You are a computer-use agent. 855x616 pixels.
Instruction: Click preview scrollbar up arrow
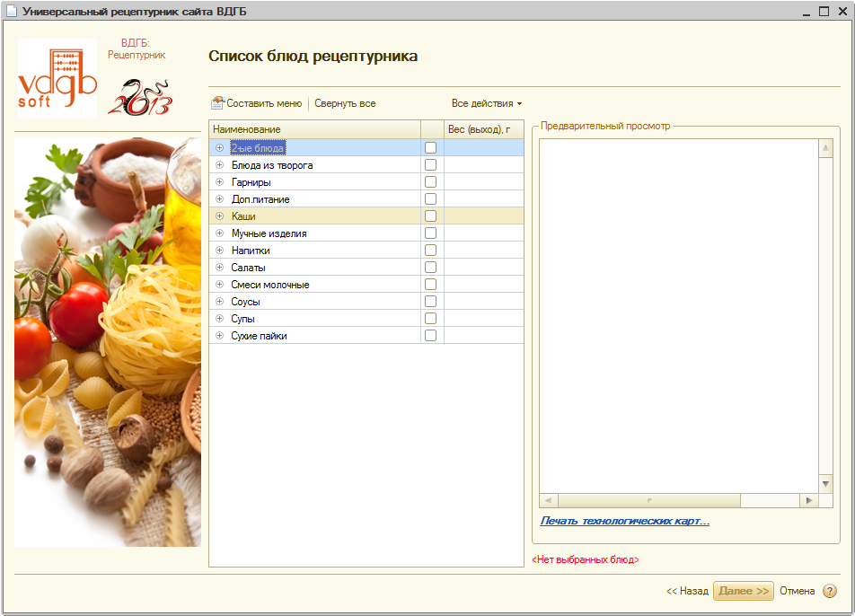tap(825, 148)
